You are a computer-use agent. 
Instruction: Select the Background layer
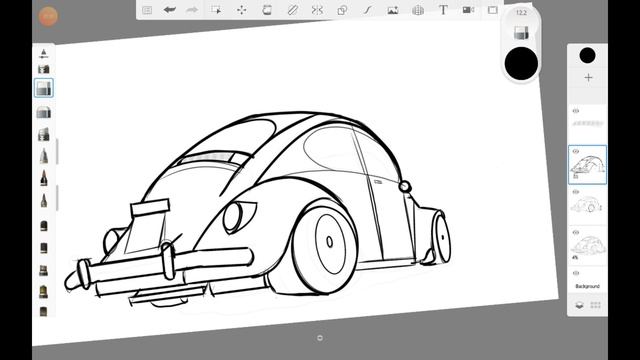tap(587, 280)
